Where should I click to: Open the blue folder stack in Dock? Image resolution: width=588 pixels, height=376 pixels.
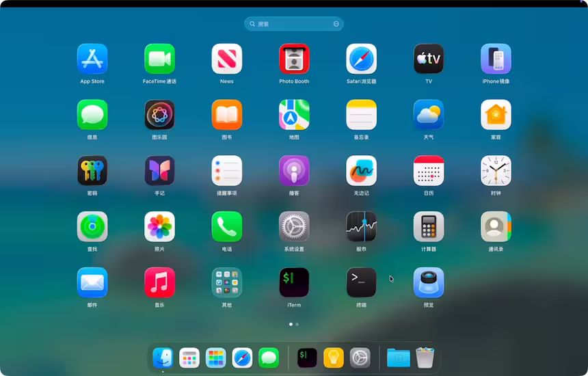coord(399,358)
